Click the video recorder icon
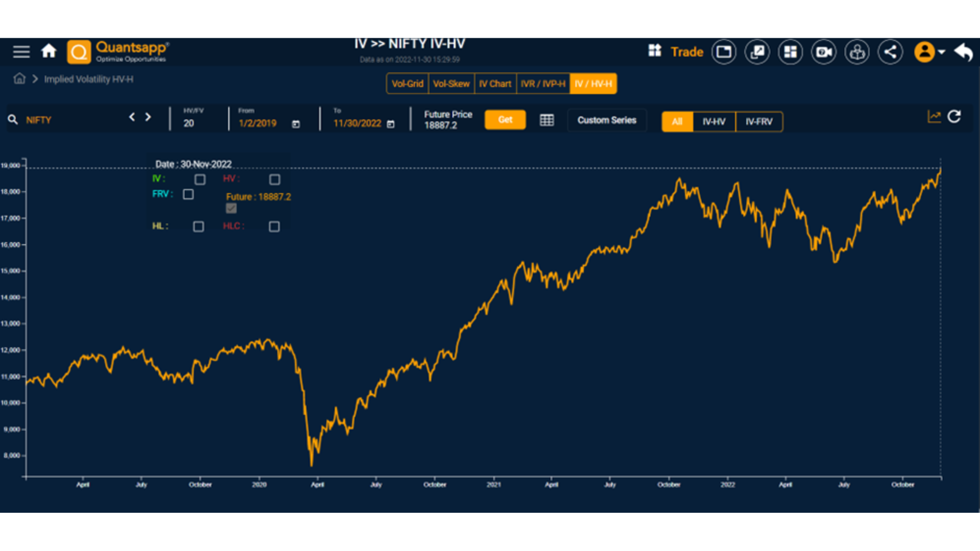Image resolution: width=980 pixels, height=551 pixels. coord(824,52)
